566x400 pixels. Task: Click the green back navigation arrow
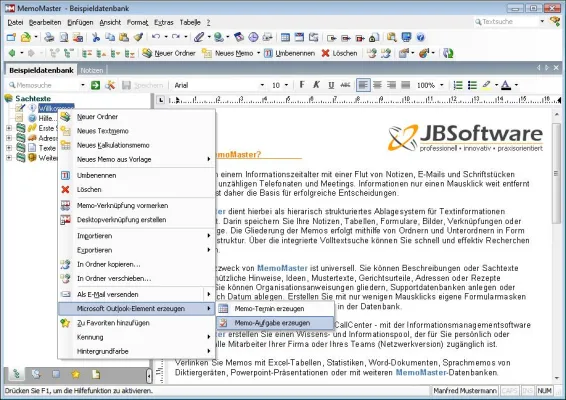(12, 53)
